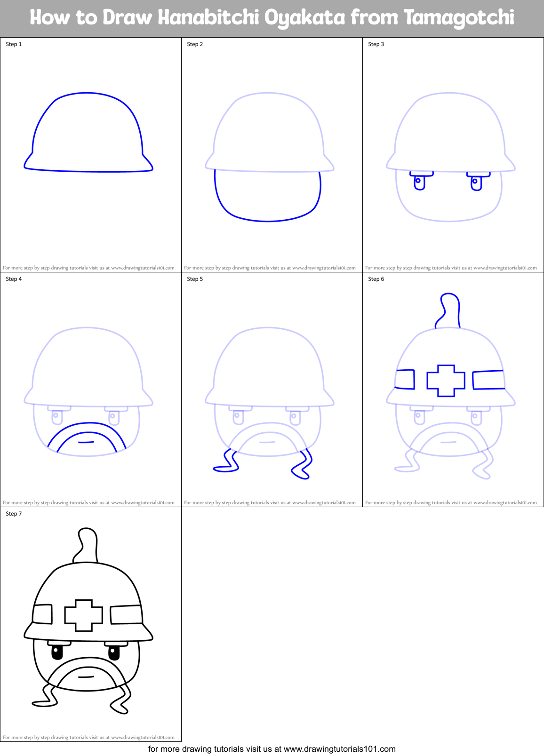Click the Step 2 panel footer website text
This screenshot has width=544, height=756.
coord(270,268)
